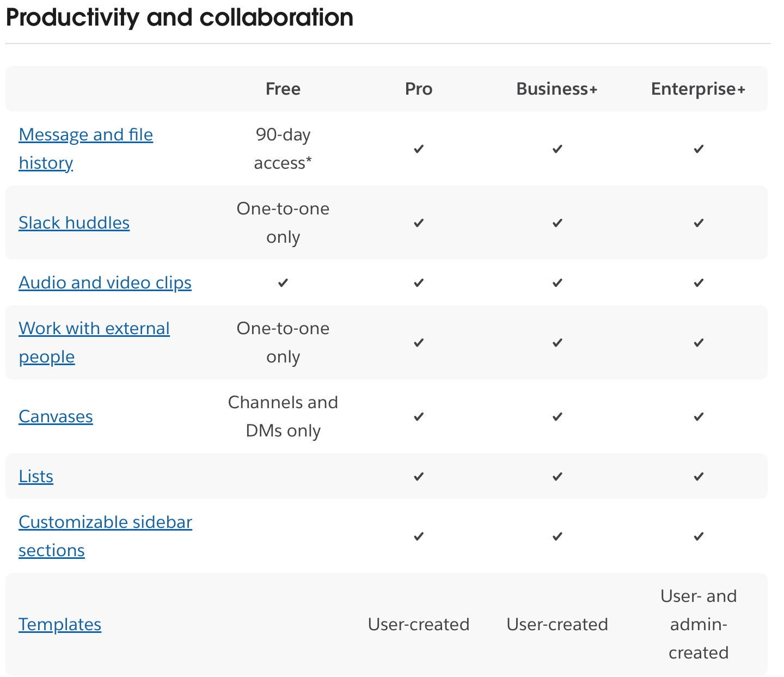The width and height of the screenshot is (784, 677).
Task: Click the Pro checkmark for Slack huddles
Action: [x=419, y=223]
